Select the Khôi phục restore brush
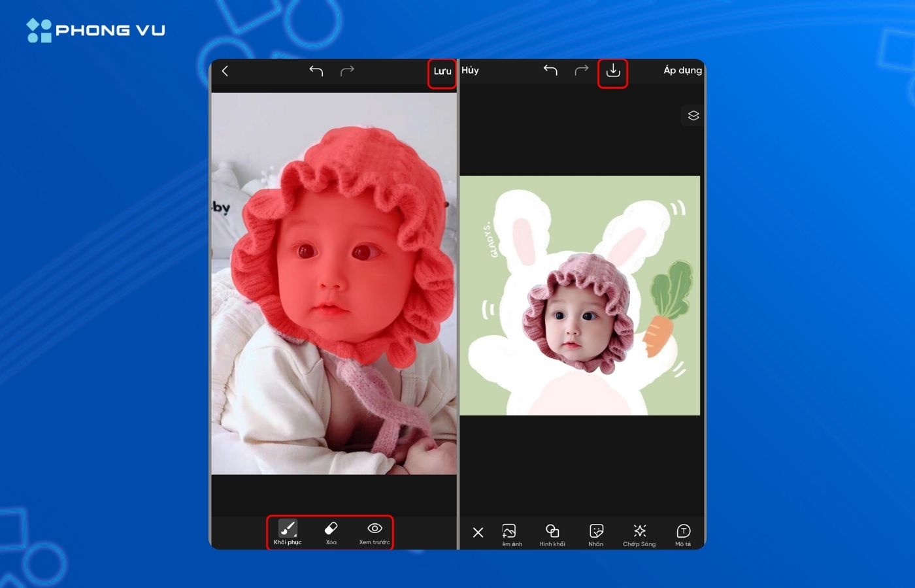The image size is (915, 588). [x=288, y=532]
